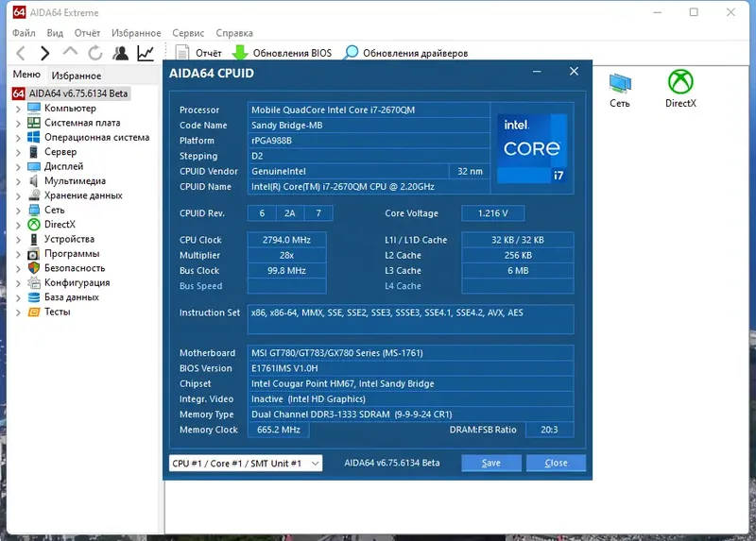The height and width of the screenshot is (541, 756).
Task: Expand the Компьютер tree node chevron
Action: (18, 109)
